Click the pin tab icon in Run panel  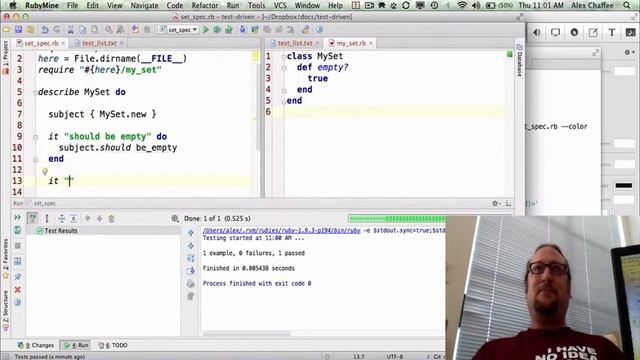coord(18,277)
